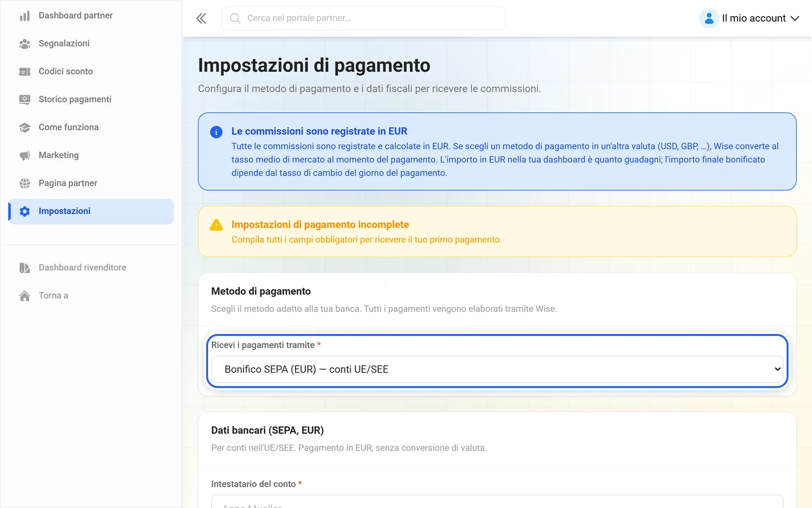
Task: View Storico pagamenti
Action: click(x=91, y=99)
